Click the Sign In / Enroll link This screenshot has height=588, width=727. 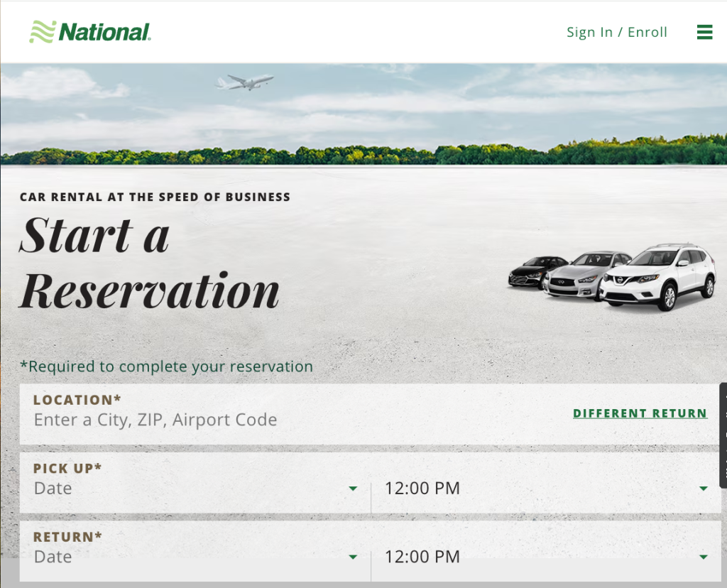coord(616,32)
